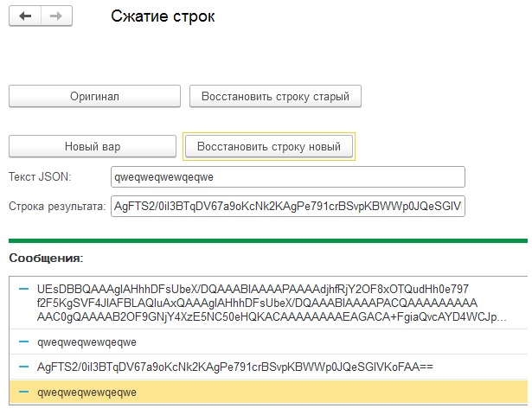Go back with the left arrow button
532x415 pixels.
(25, 16)
